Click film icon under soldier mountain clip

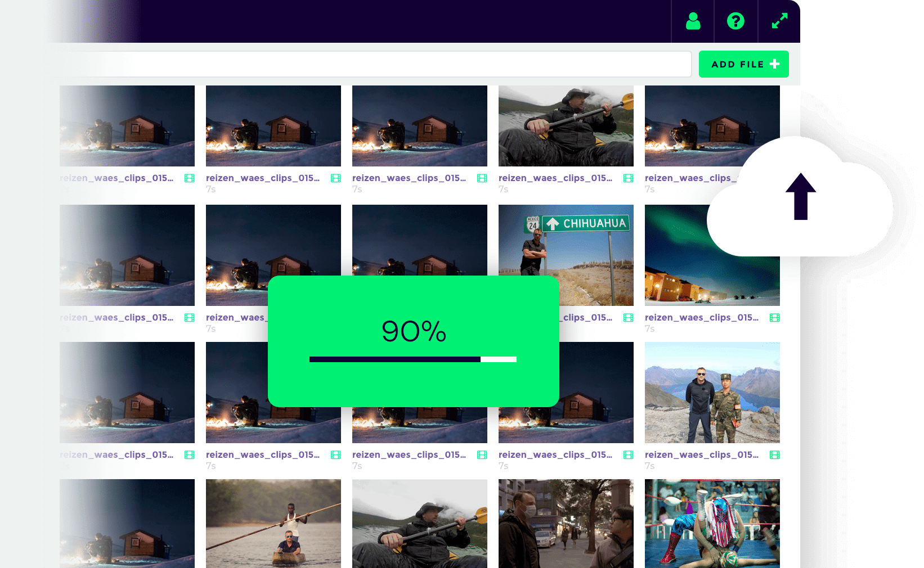[775, 455]
